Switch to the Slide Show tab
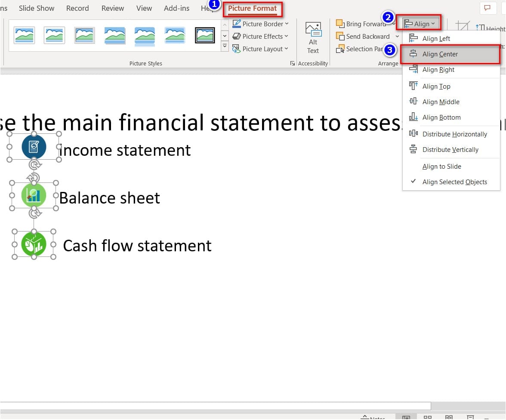506x420 pixels. (37, 8)
